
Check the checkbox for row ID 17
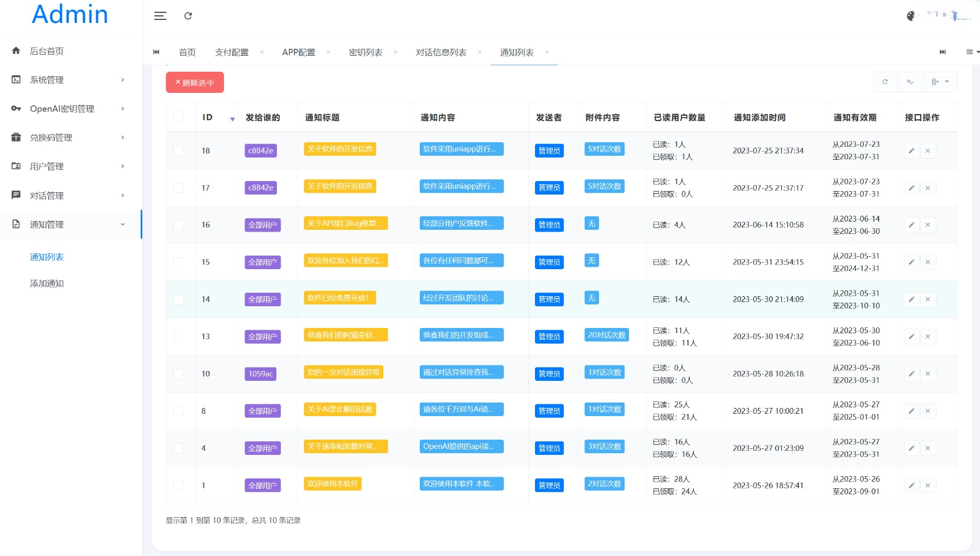[178, 188]
